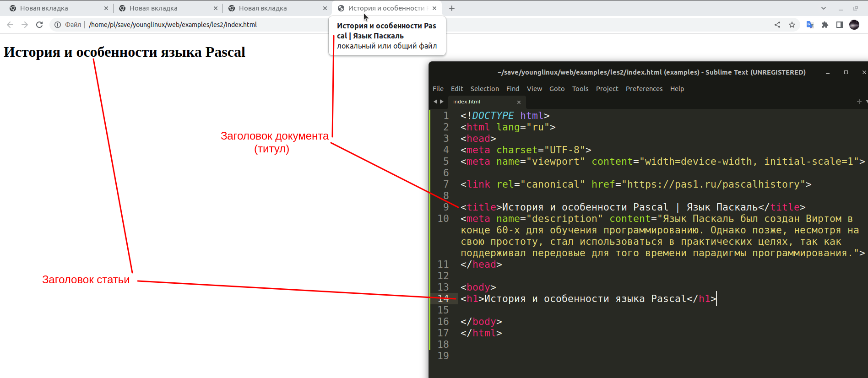Select the История и особенности browser tab
The image size is (868, 378).
coord(386,8)
